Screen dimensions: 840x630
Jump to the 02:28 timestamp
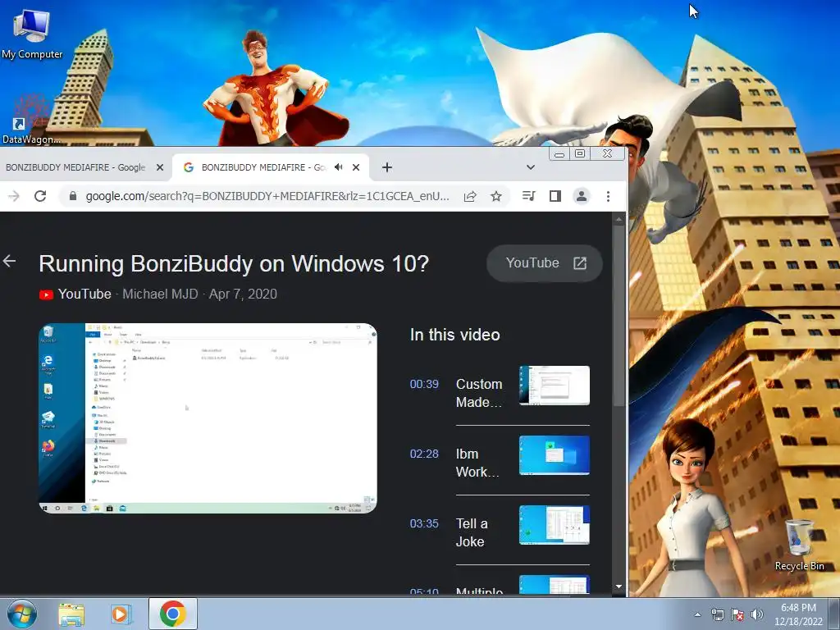[424, 454]
